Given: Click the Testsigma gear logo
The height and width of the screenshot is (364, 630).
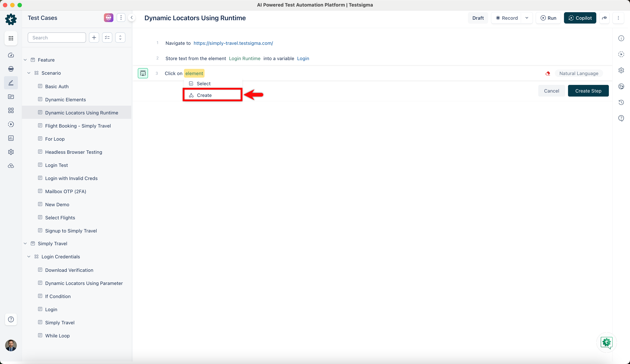Looking at the screenshot, I should [11, 19].
